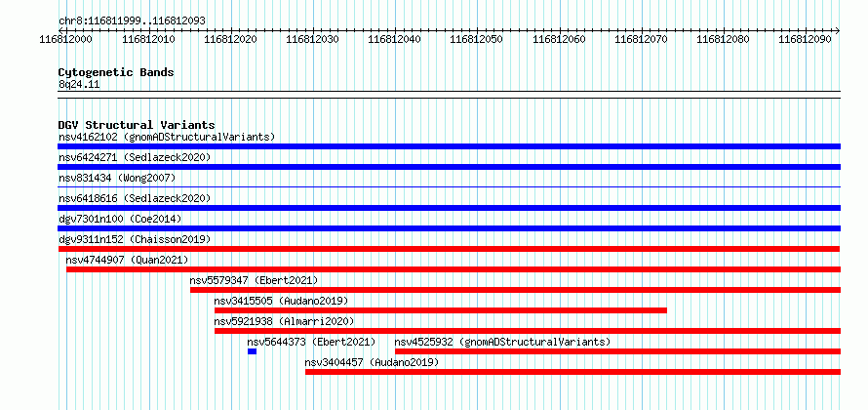Screen dimensions: 868x410
Task: Click ruler position 116812050
Action: (477, 39)
